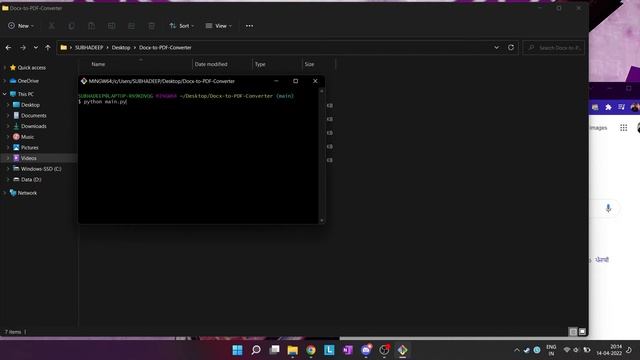Click the Paste clipboard icon in Explorer toolbar
The height and width of the screenshot is (360, 640).
tap(91, 26)
